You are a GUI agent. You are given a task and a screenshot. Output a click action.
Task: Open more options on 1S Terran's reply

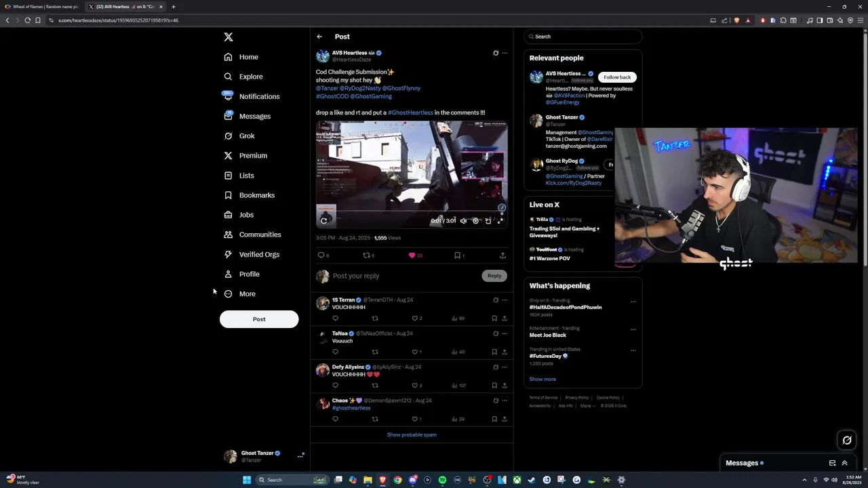pos(505,300)
